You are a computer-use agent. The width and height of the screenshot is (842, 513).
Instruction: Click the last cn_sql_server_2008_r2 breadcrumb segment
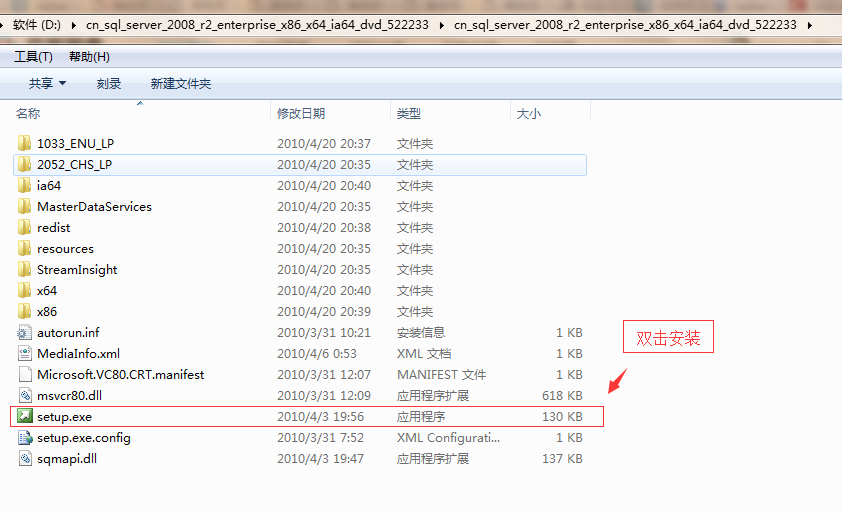(x=625, y=25)
